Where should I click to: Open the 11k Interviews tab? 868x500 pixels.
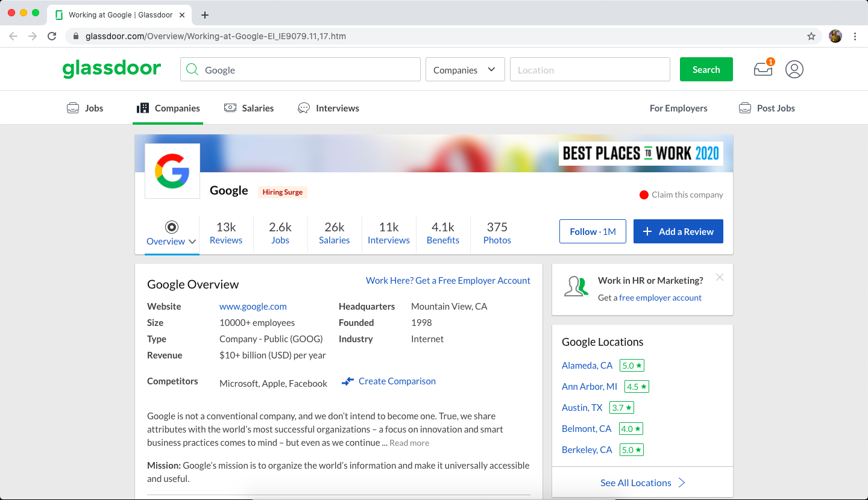point(389,233)
